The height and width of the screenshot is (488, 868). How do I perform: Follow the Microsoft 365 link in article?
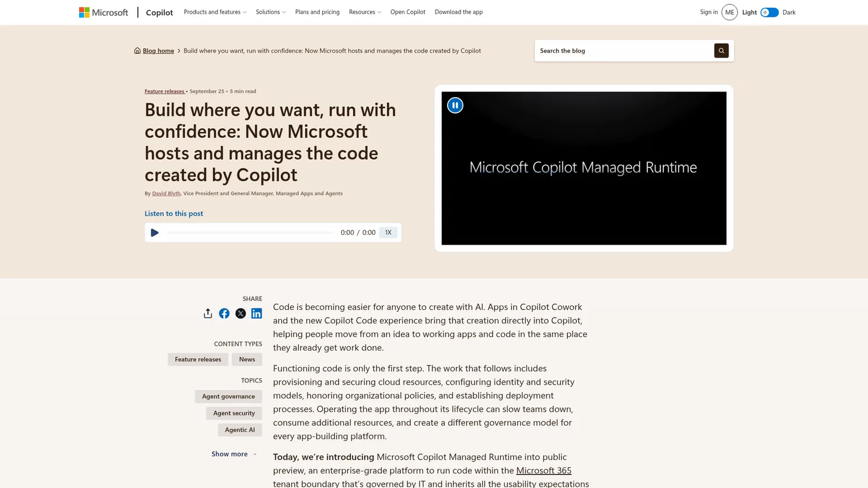pos(544,470)
